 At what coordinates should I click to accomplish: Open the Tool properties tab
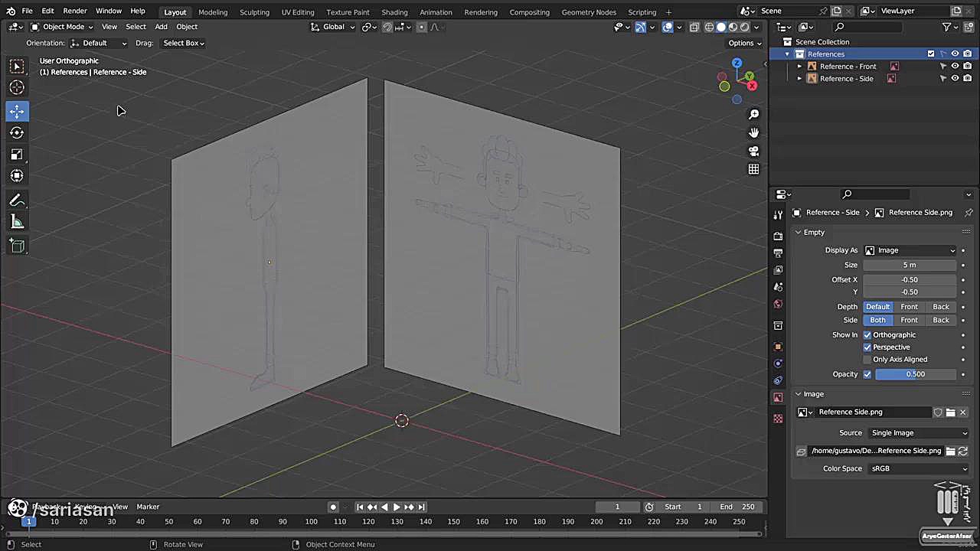778,215
